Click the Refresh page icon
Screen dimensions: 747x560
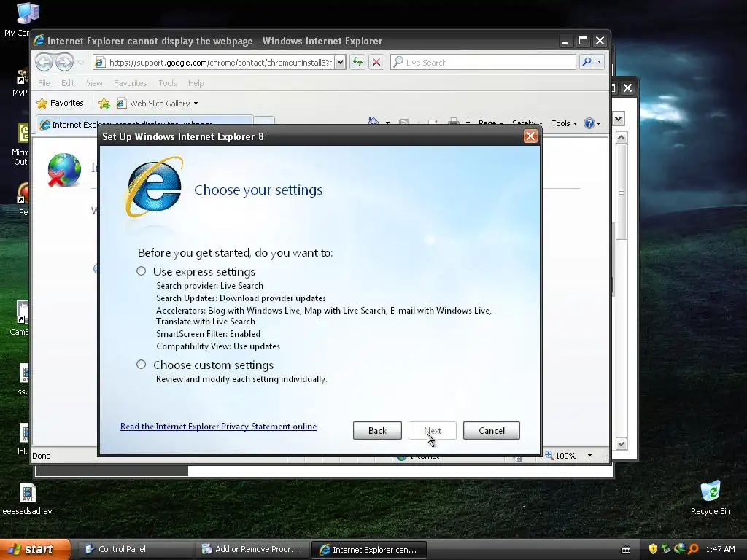[x=357, y=62]
